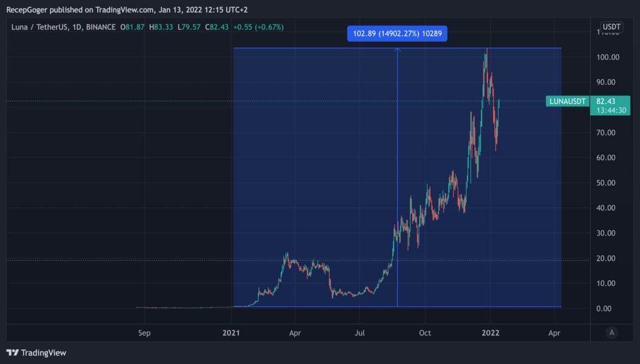The height and width of the screenshot is (364, 640).
Task: Click the 30.00 price axis label
Action: (x=606, y=233)
